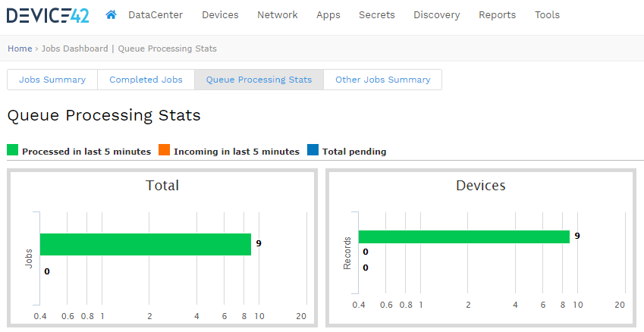Open the Secrets menu
Image resolution: width=644 pixels, height=332 pixels.
(x=377, y=14)
